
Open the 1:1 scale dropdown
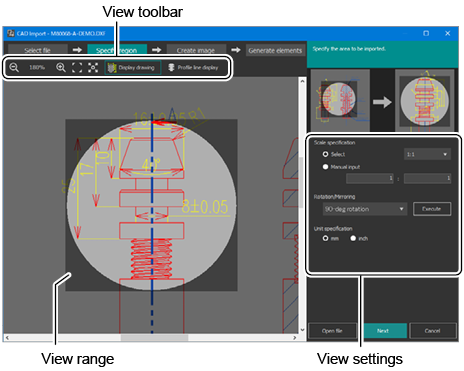pyautogui.click(x=427, y=154)
